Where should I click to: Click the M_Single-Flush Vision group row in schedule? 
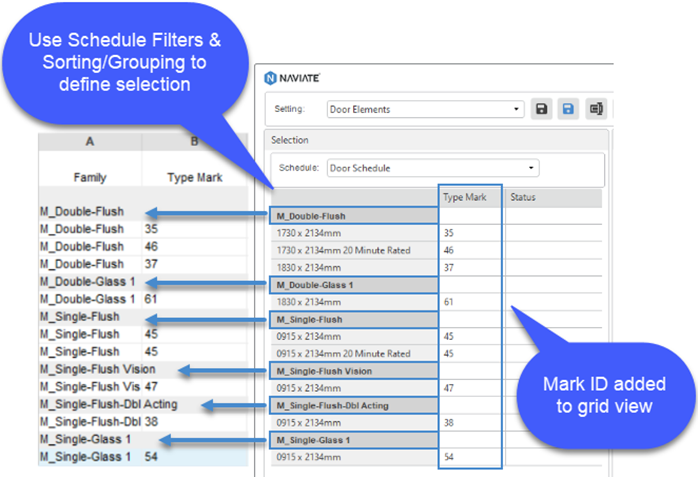143,369
